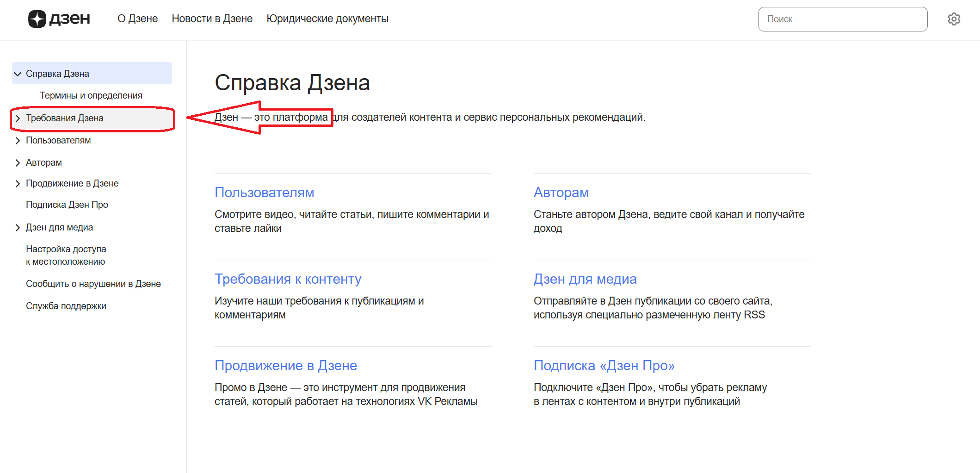Open «Продвижение в Дзене» sidebar item
Image resolution: width=980 pixels, height=473 pixels.
point(72,183)
